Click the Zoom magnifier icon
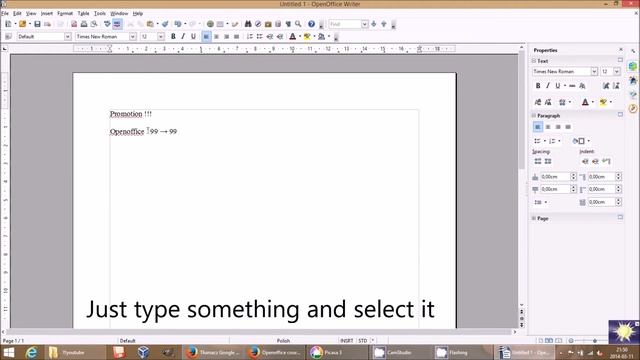 coord(298,24)
